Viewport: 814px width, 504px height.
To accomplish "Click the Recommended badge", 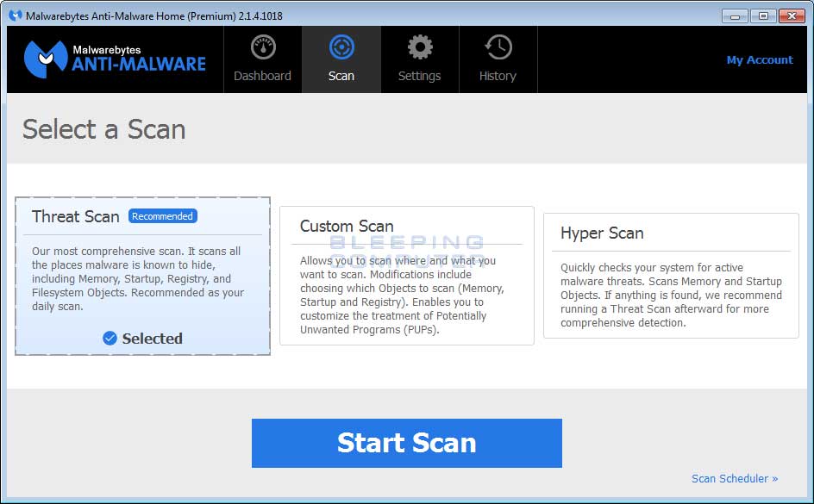I will tap(162, 215).
